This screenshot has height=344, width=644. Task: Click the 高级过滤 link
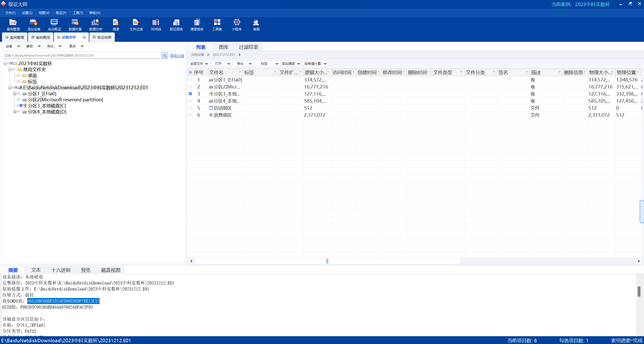click(177, 56)
